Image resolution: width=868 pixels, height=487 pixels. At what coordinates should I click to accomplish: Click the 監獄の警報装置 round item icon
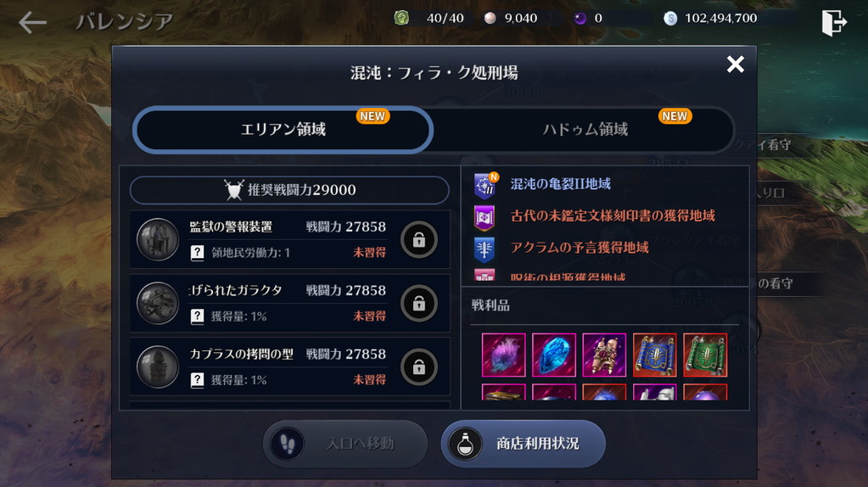pyautogui.click(x=158, y=239)
